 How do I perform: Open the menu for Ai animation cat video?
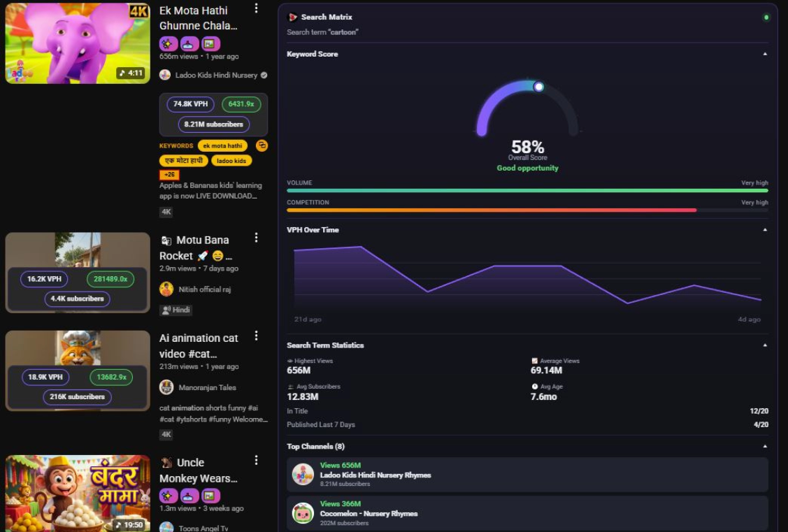point(257,336)
